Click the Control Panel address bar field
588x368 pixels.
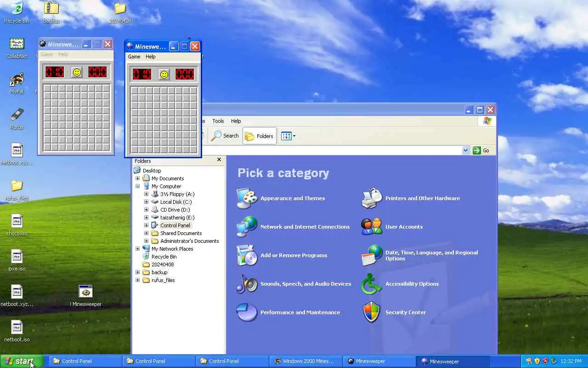pyautogui.click(x=333, y=150)
